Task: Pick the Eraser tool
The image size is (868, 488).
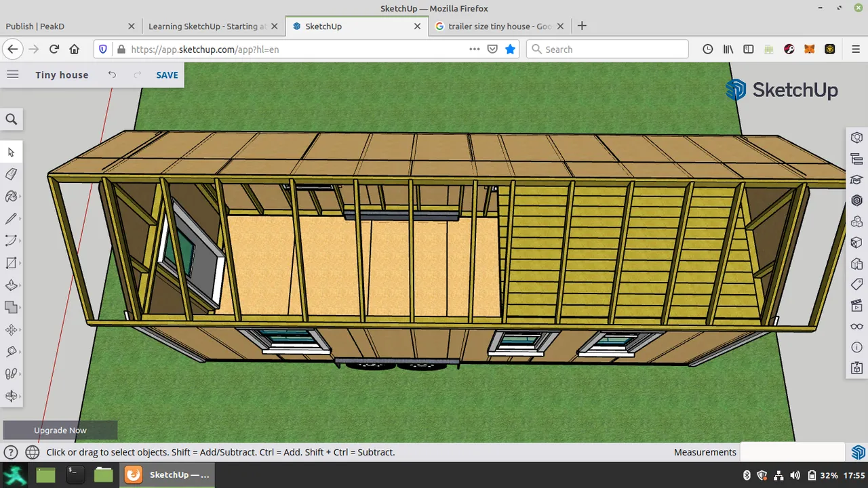Action: tap(12, 174)
